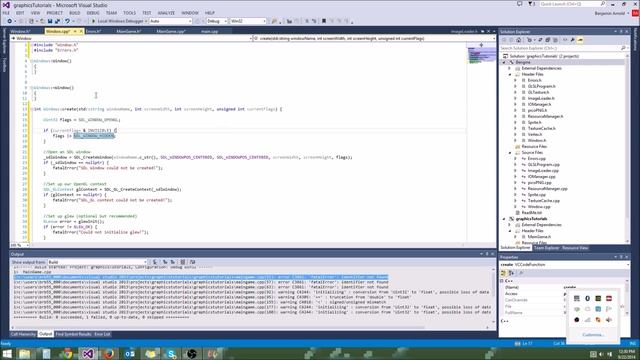Collapse the Bengine Header Files folder
This screenshot has height=360, width=640.
(509, 74)
